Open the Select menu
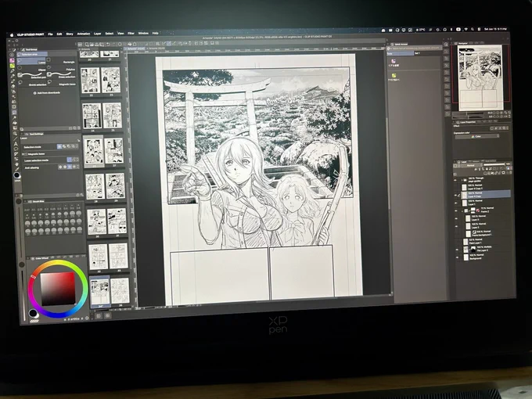532x399 pixels. coord(110,34)
